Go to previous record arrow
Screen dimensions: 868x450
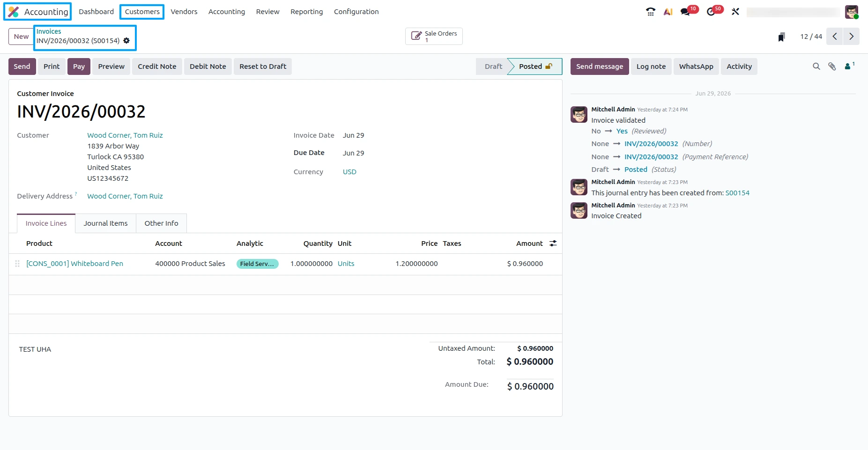click(x=835, y=37)
